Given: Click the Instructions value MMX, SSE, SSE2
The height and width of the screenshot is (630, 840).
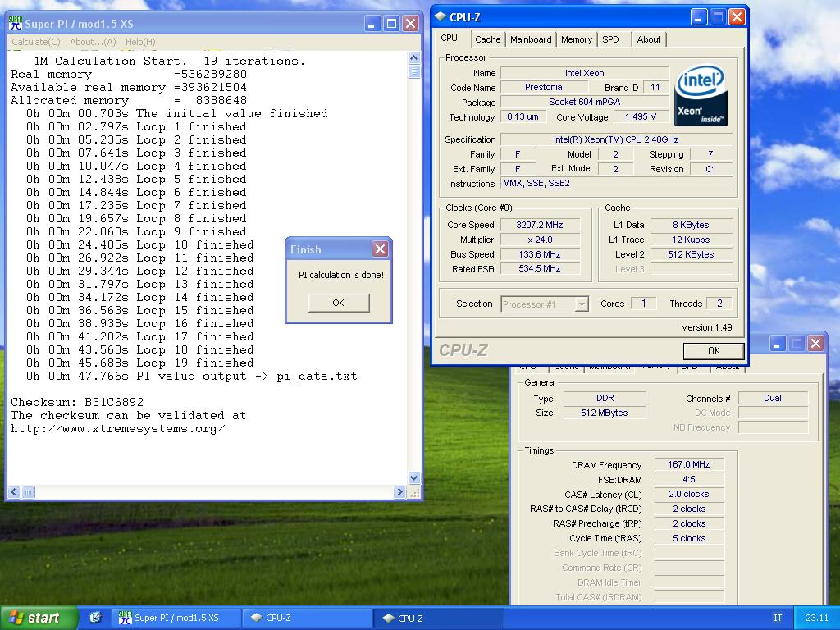Looking at the screenshot, I should pyautogui.click(x=616, y=183).
